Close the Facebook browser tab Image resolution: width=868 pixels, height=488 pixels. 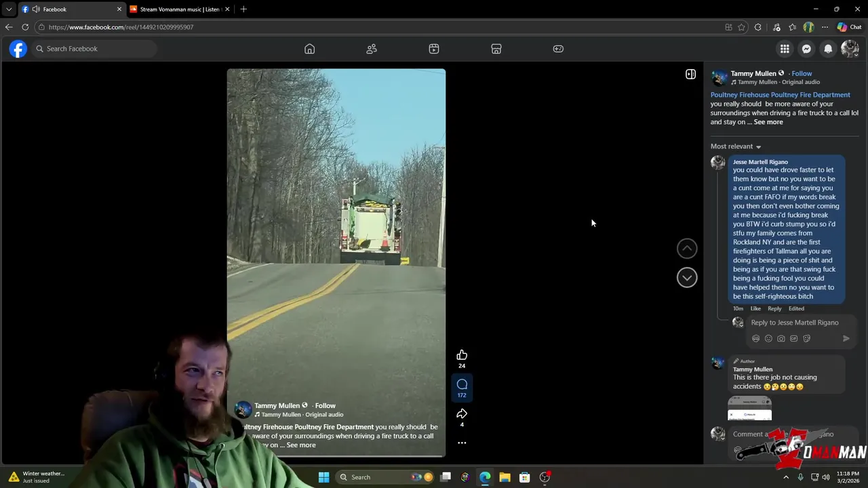click(x=119, y=9)
